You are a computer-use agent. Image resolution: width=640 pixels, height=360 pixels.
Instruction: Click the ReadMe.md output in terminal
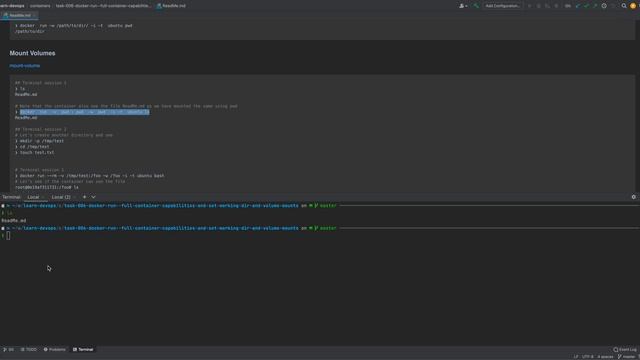click(14, 220)
